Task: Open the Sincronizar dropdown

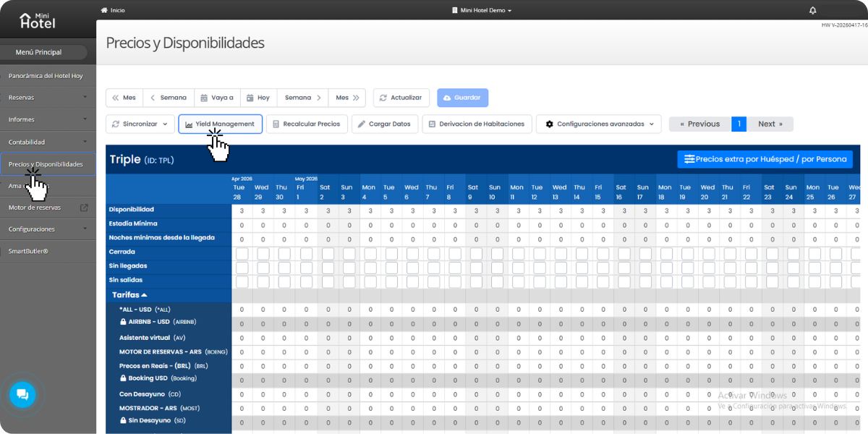Action: point(140,124)
